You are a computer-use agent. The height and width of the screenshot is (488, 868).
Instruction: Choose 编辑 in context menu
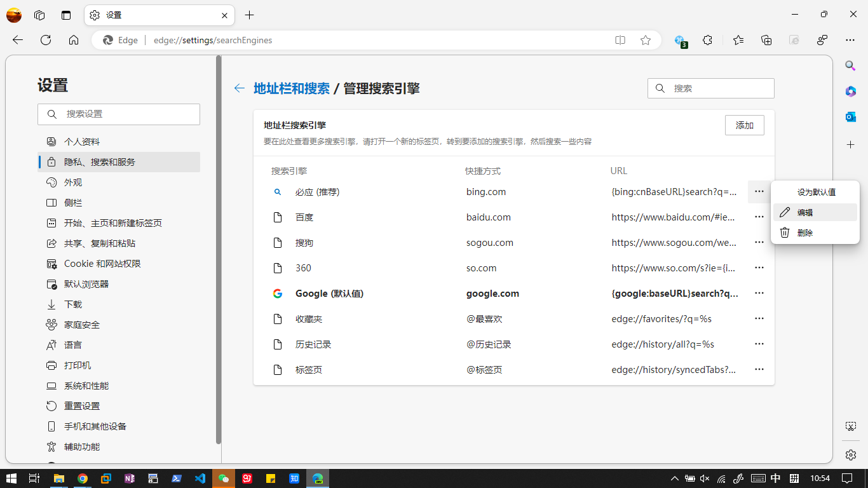(x=815, y=212)
